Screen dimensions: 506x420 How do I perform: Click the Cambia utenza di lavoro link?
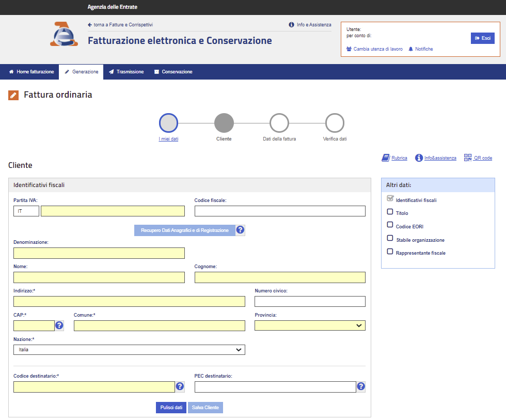point(378,49)
